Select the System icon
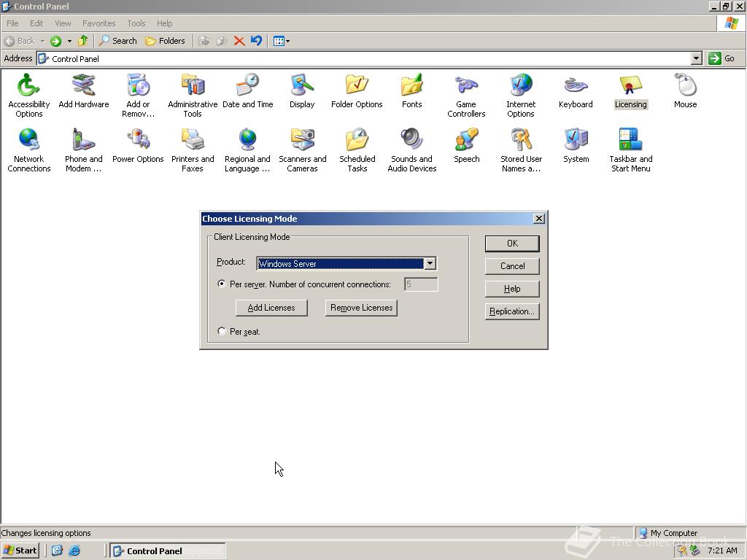The width and height of the screenshot is (747, 560). click(576, 145)
